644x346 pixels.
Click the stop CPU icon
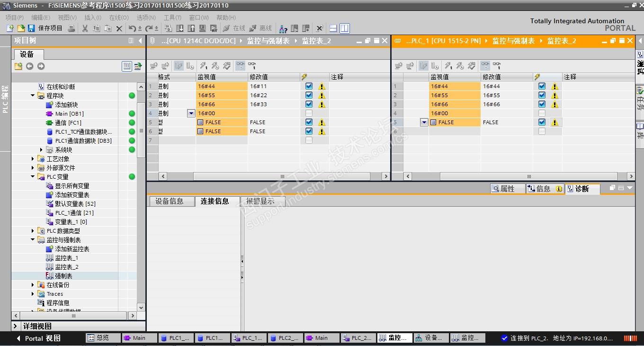(x=305, y=28)
